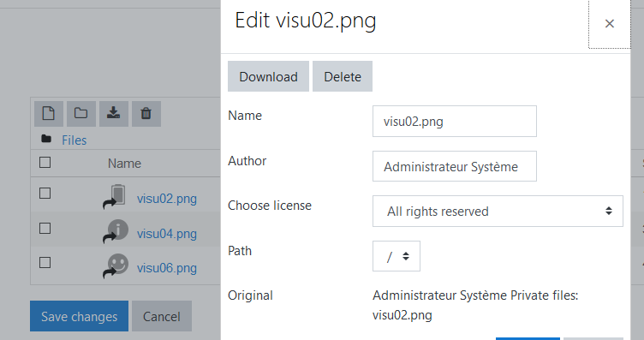Screen dimensions: 644x340
Task: Click Save changes
Action: pyautogui.click(x=80, y=316)
